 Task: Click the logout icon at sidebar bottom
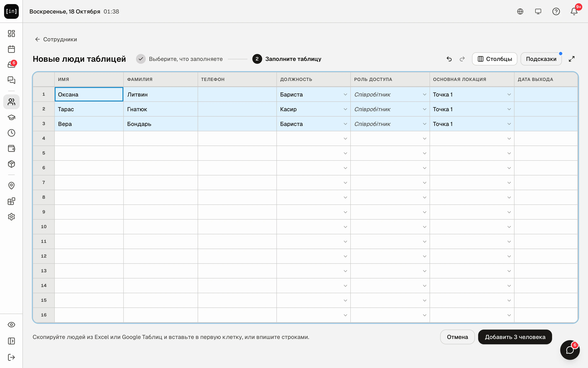tap(11, 357)
